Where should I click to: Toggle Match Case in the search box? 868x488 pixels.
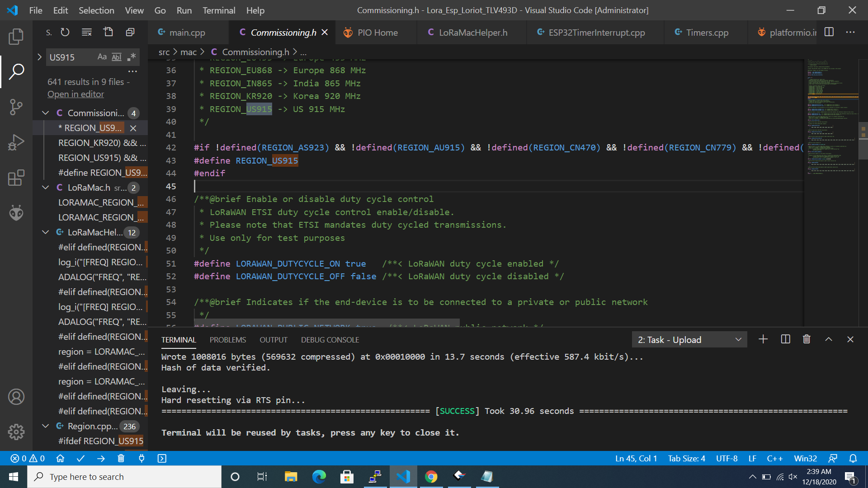click(102, 56)
